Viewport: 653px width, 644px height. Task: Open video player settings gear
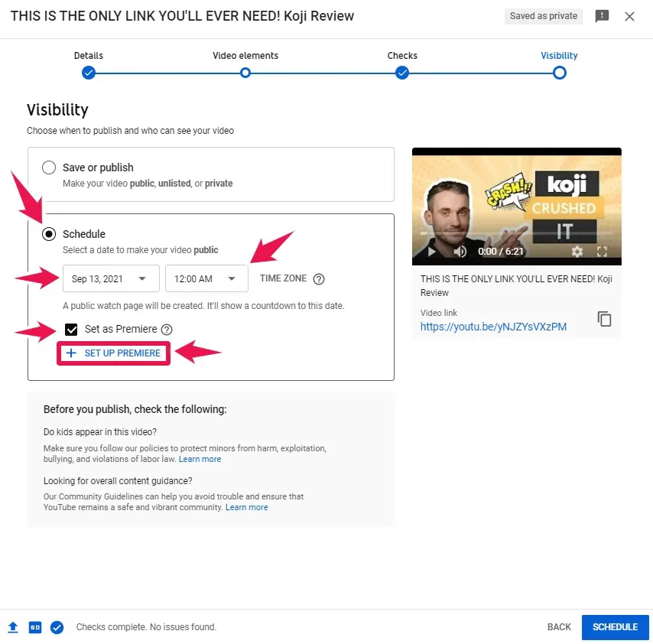(x=577, y=251)
